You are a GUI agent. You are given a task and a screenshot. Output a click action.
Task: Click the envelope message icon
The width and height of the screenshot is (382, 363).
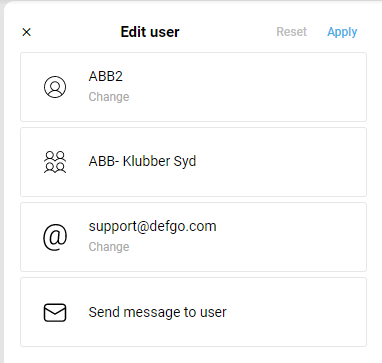coord(55,312)
